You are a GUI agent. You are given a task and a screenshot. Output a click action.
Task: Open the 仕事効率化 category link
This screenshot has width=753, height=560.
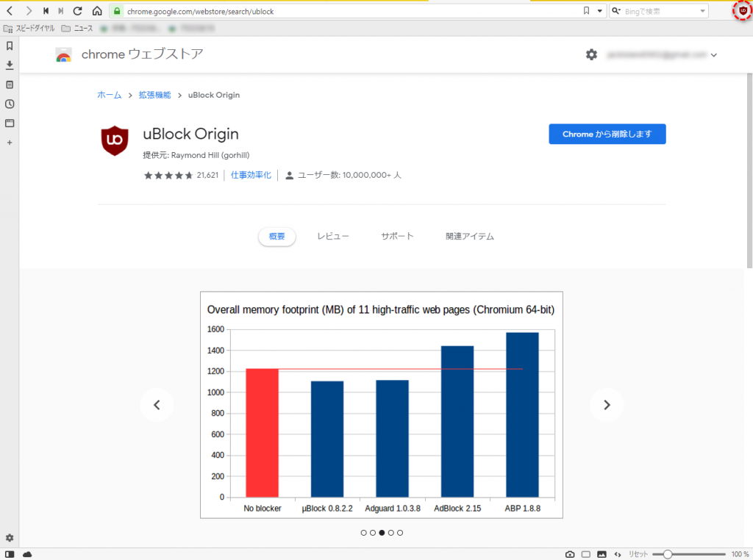click(251, 175)
